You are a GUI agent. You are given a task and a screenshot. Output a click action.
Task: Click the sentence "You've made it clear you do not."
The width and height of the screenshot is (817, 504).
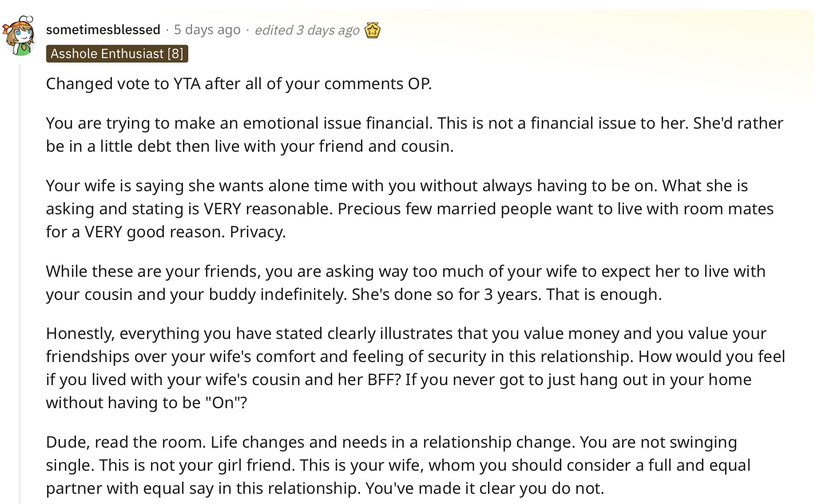pos(485,488)
